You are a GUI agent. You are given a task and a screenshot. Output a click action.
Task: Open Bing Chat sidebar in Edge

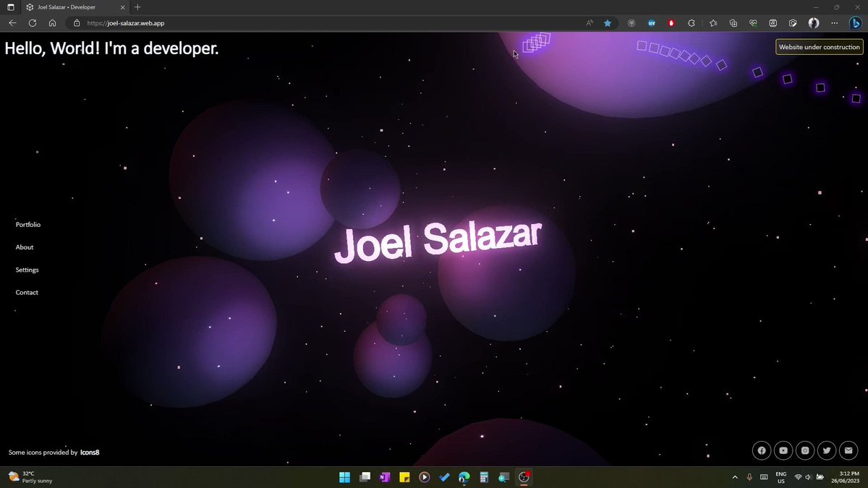856,22
